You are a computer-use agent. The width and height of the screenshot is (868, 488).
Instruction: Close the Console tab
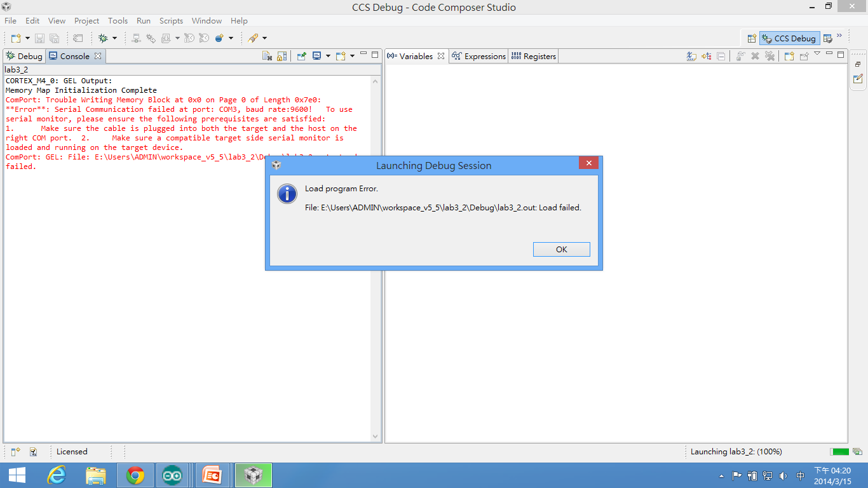coord(98,56)
